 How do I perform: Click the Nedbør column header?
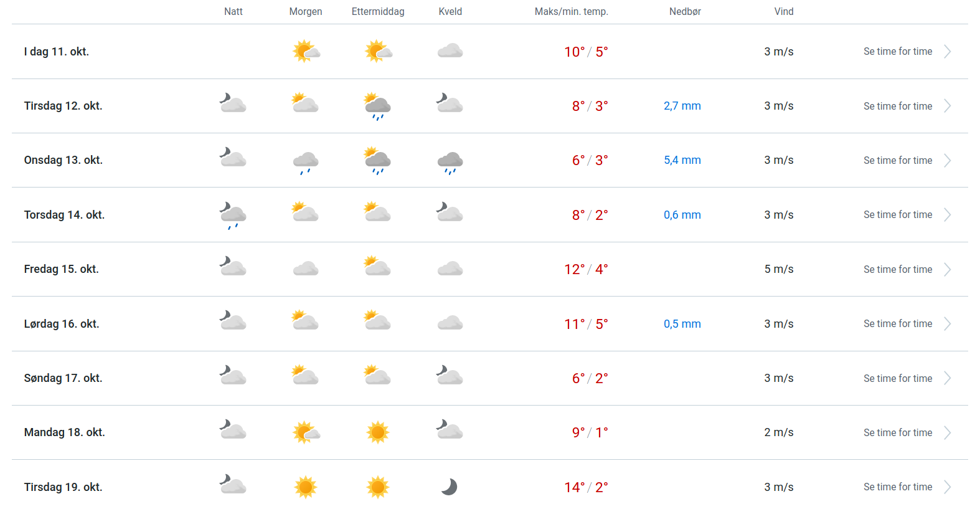(685, 11)
